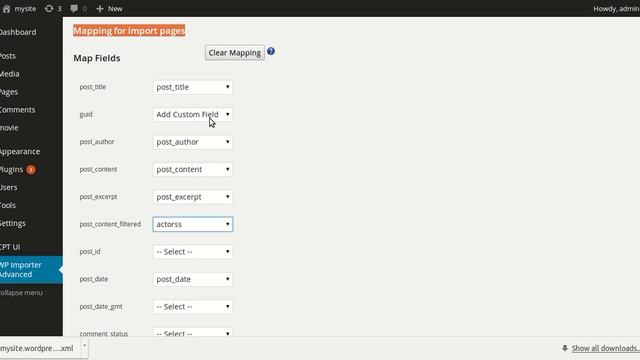Click the mysite home icon

point(6,9)
